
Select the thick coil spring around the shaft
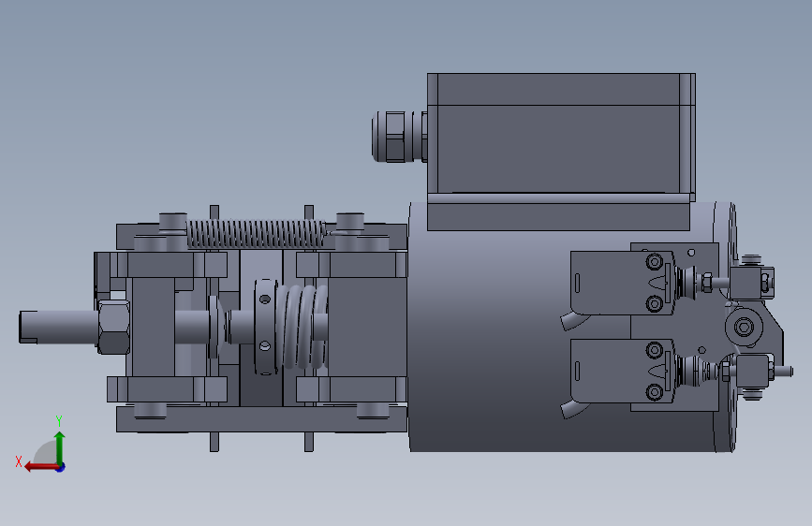pos(302,327)
